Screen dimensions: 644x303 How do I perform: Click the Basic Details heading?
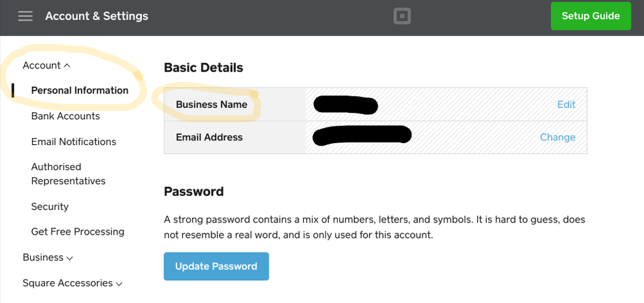point(203,67)
